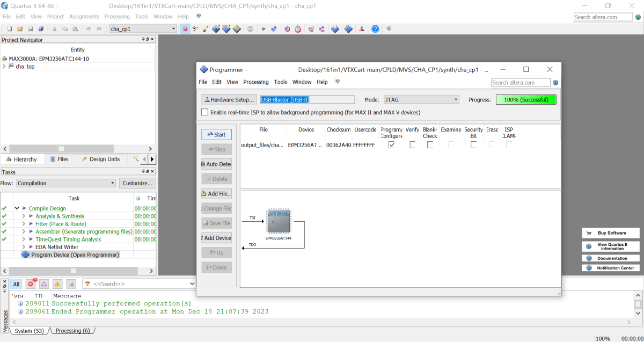Click the highlighted Settings toolbar icon
Viewport: 644px width, 342px height.
(x=185, y=29)
